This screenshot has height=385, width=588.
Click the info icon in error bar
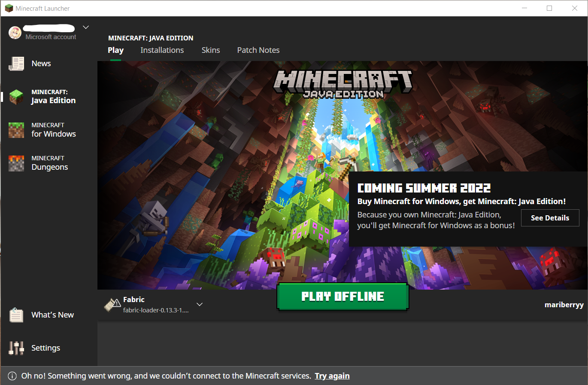tap(12, 376)
